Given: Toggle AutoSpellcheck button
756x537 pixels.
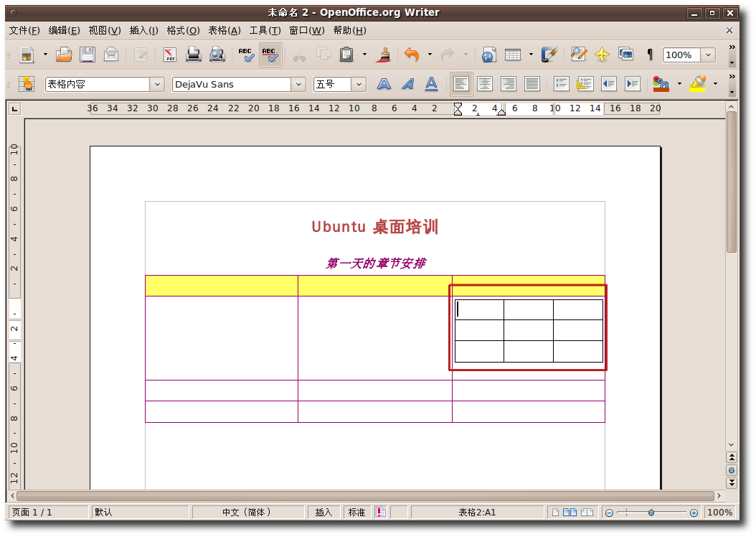Looking at the screenshot, I should [x=270, y=55].
